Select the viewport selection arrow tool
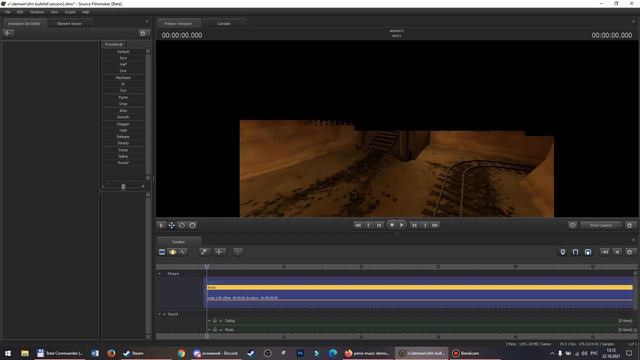The width and height of the screenshot is (640, 360). coord(161,225)
